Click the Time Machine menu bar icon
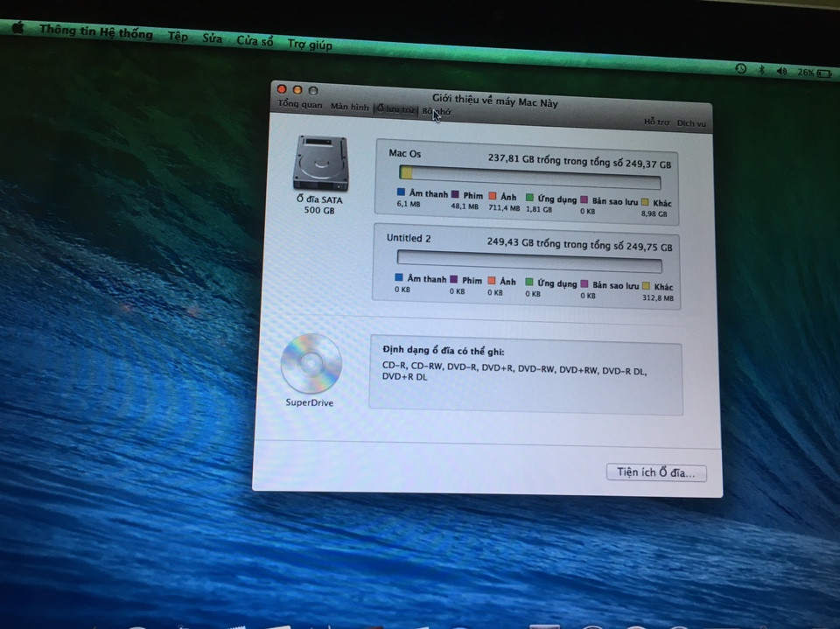Image resolution: width=840 pixels, height=629 pixels. point(740,68)
